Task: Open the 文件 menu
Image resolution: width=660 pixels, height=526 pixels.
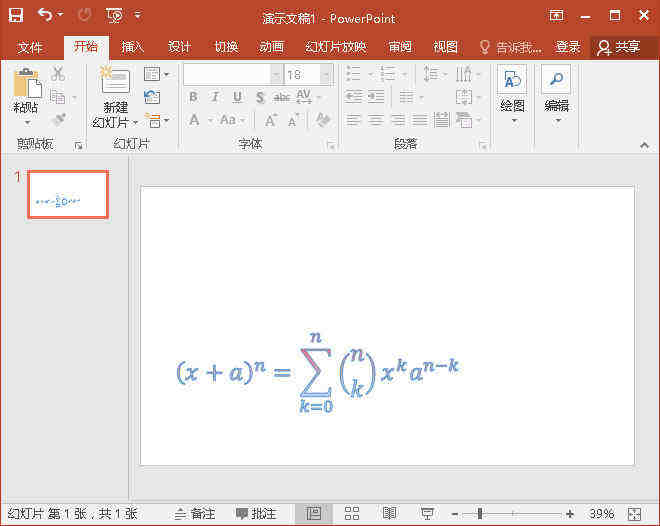Action: coord(30,47)
